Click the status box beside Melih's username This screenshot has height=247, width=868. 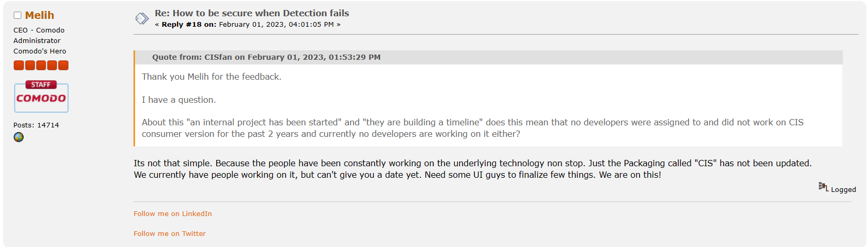17,16
